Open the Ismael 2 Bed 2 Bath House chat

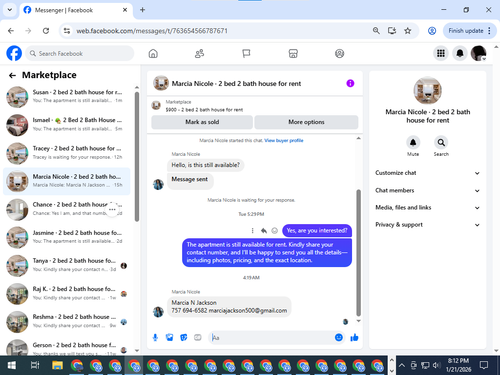pos(67,125)
